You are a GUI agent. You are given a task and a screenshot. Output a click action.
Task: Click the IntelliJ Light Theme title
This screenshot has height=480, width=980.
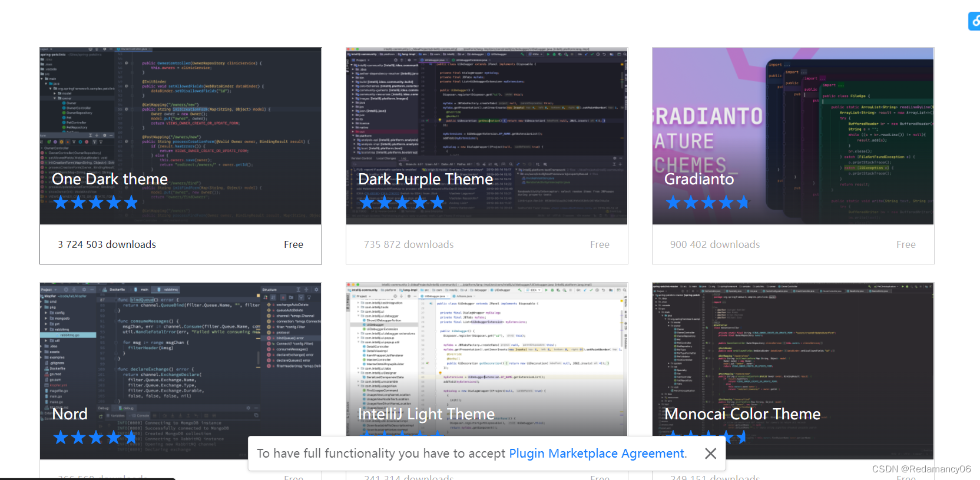[x=426, y=414]
